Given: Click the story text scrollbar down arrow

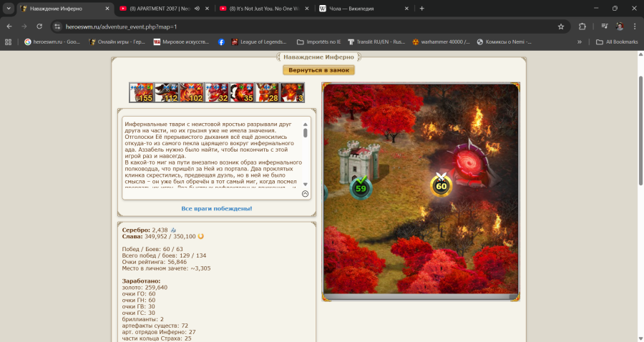Looking at the screenshot, I should point(305,185).
